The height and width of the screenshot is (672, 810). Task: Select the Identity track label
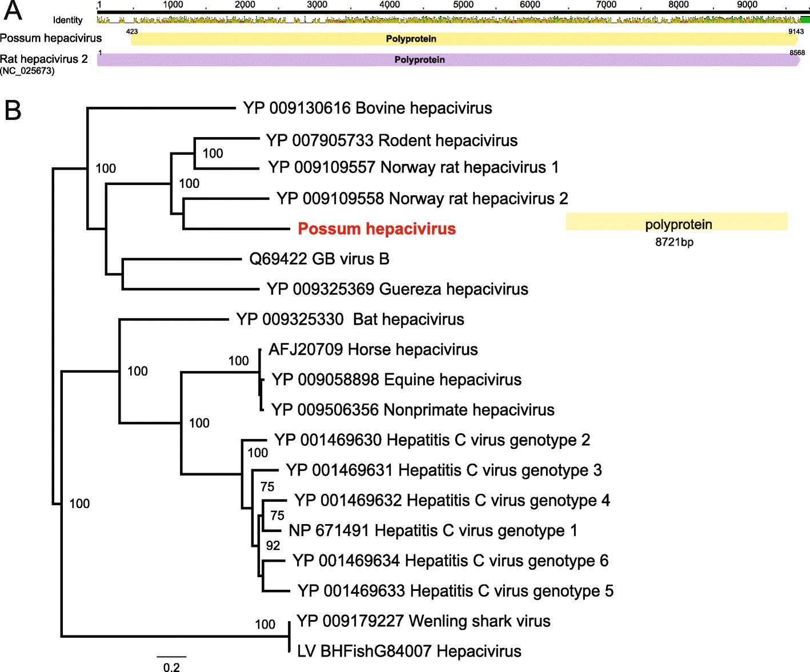click(68, 20)
